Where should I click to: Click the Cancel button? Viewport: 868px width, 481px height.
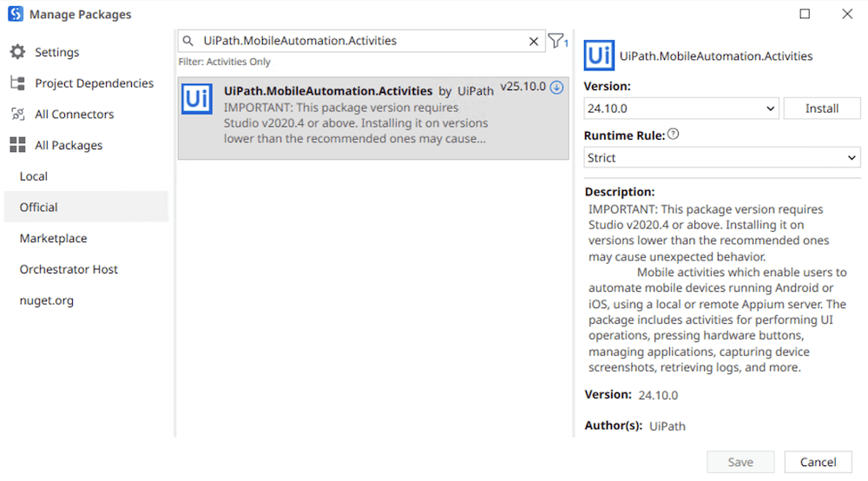coord(818,462)
